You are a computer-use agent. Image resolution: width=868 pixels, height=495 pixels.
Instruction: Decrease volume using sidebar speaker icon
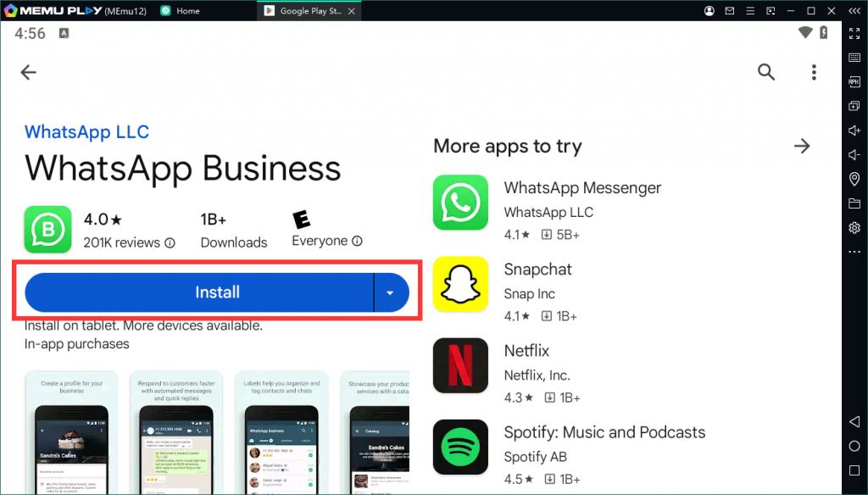pyautogui.click(x=854, y=155)
